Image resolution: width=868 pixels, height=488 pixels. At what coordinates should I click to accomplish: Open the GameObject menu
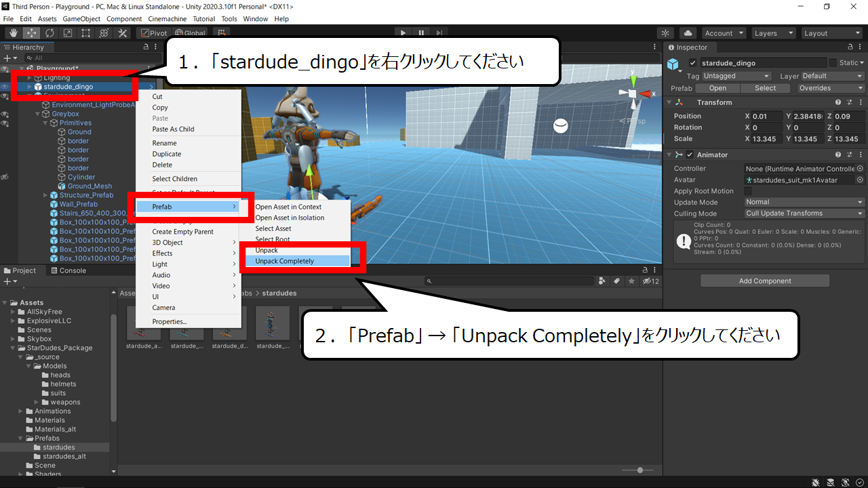82,19
